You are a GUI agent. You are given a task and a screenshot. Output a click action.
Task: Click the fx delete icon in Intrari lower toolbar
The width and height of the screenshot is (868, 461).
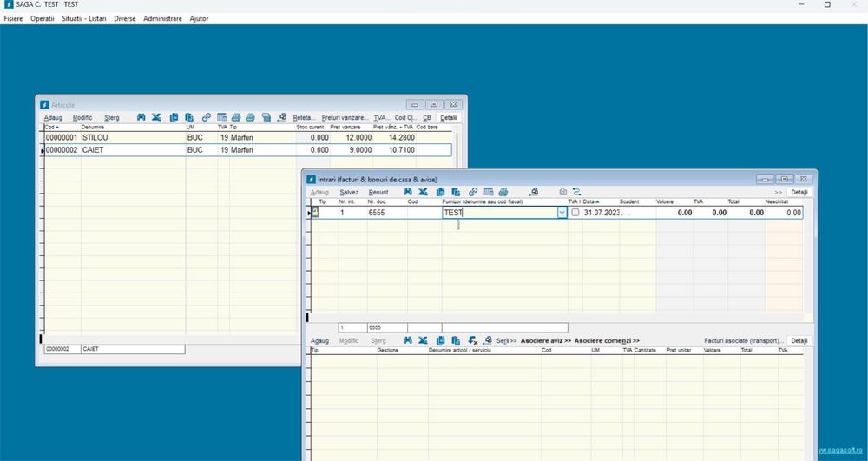point(473,340)
